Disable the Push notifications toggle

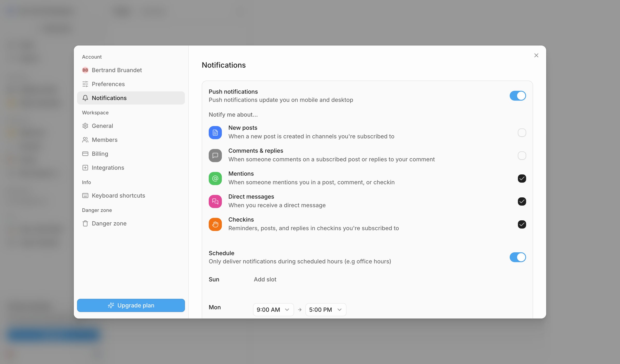518,96
